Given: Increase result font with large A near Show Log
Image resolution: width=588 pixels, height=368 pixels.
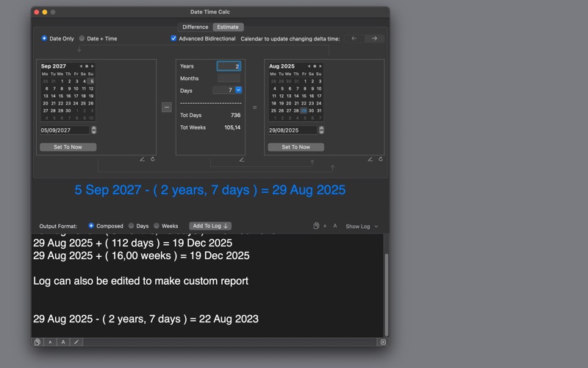Looking at the screenshot, I should pyautogui.click(x=335, y=226).
